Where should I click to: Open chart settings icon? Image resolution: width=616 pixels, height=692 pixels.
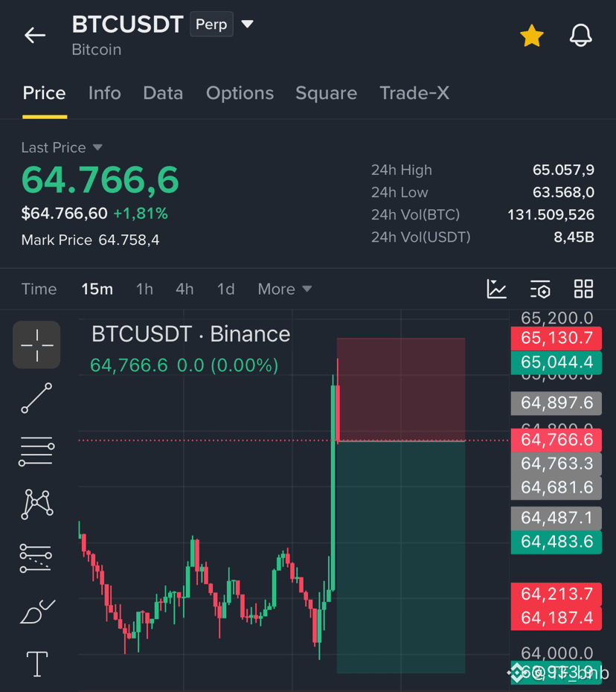(540, 289)
